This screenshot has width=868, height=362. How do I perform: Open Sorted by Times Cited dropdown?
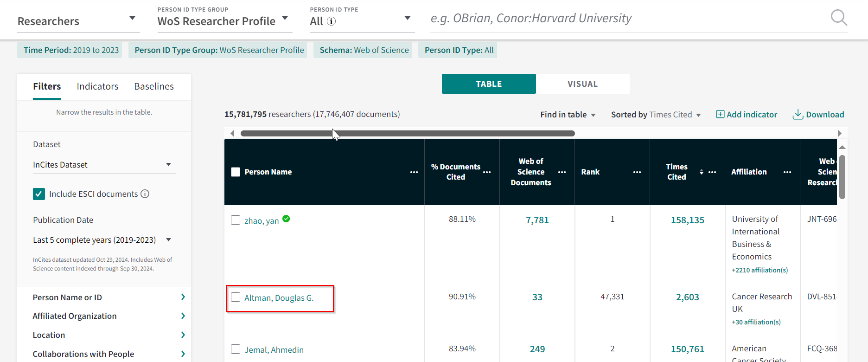(656, 115)
